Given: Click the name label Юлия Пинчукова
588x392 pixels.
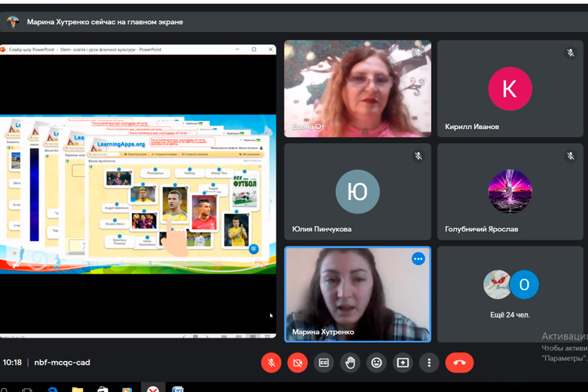Looking at the screenshot, I should click(321, 229).
